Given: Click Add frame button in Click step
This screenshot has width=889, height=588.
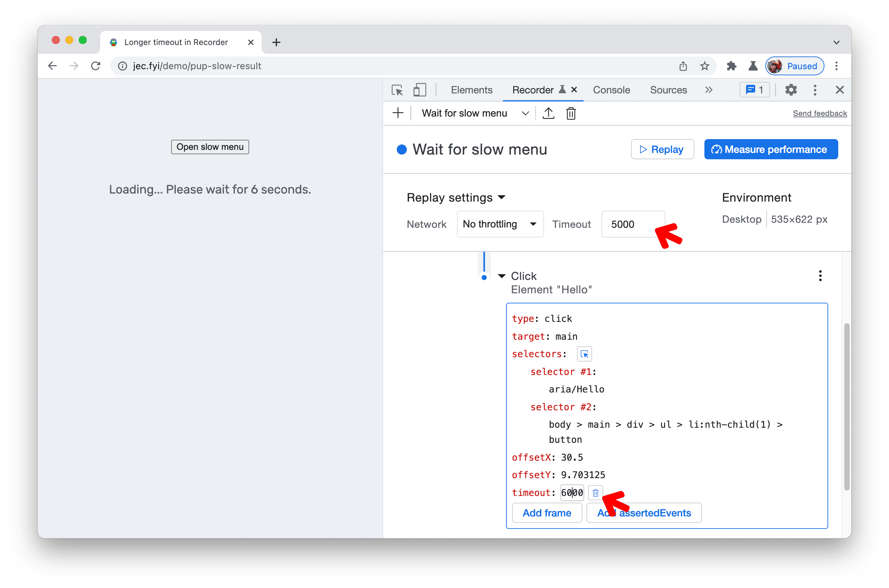Looking at the screenshot, I should point(546,513).
